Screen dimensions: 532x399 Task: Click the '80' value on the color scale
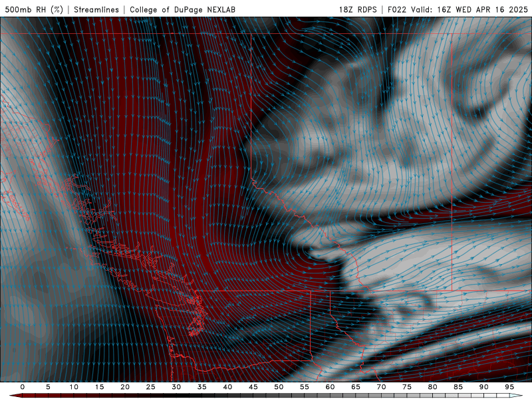click(x=433, y=387)
